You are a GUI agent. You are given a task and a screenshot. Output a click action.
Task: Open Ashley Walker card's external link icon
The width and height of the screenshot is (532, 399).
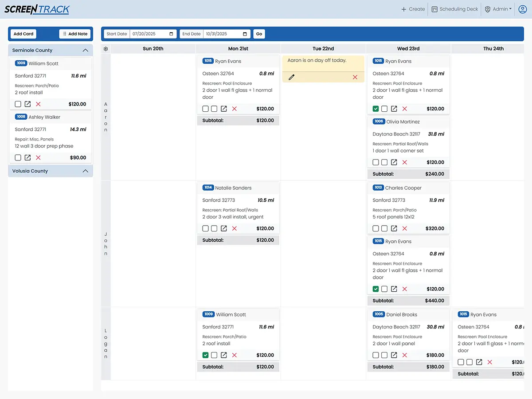tap(27, 157)
